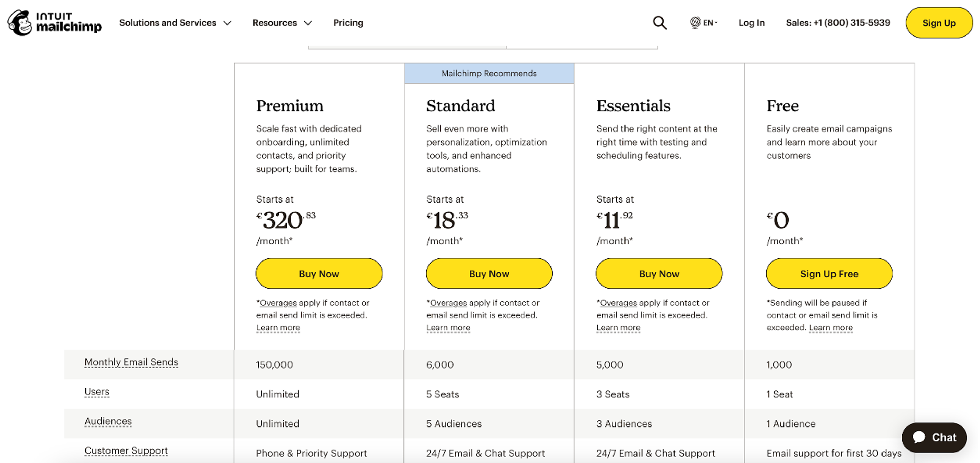This screenshot has height=463, width=980.
Task: Click the Log In menu item
Action: [x=751, y=23]
